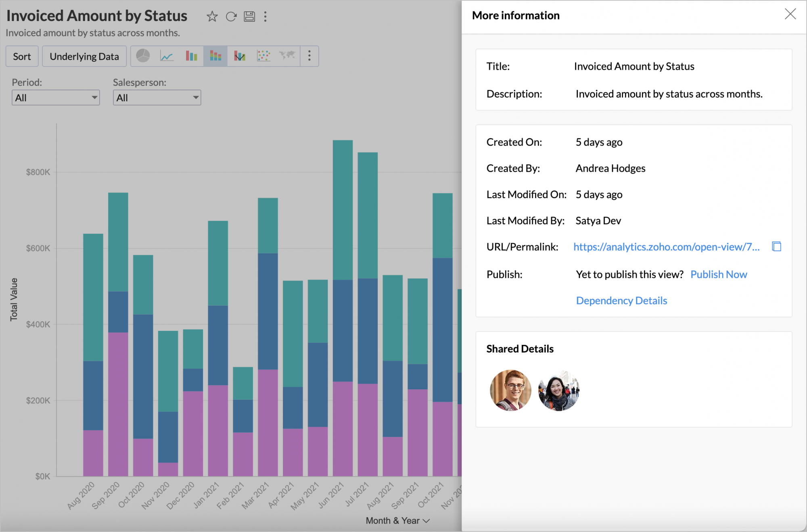Select the combination chart icon
This screenshot has width=807, height=532.
coord(239,56)
